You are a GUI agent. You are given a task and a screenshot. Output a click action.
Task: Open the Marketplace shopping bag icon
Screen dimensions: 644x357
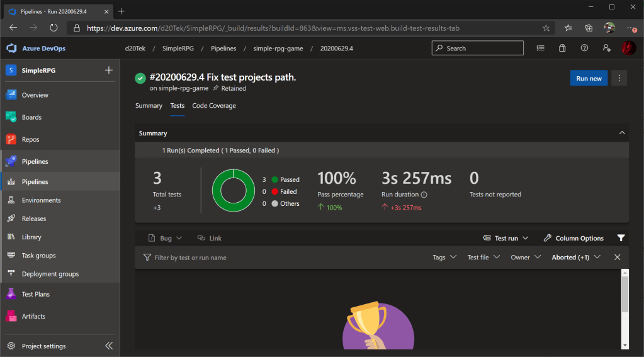click(x=562, y=48)
